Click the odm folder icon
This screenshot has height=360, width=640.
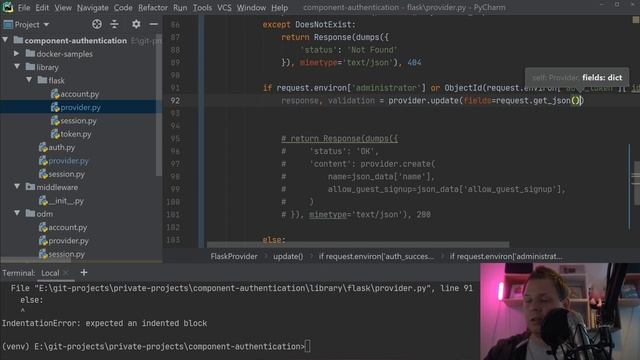(30, 213)
